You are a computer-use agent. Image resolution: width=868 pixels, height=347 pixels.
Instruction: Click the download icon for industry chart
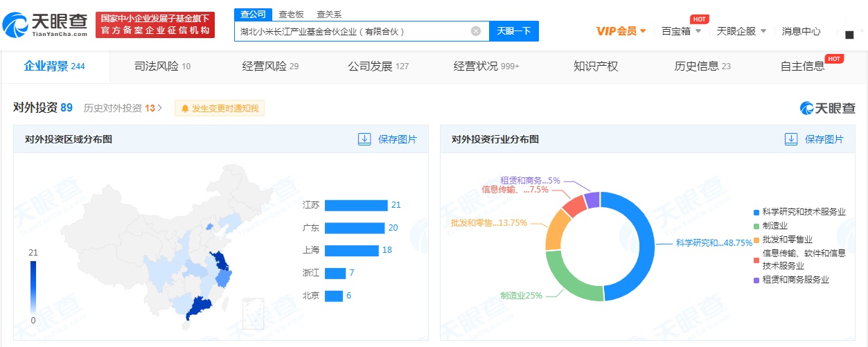pyautogui.click(x=791, y=139)
